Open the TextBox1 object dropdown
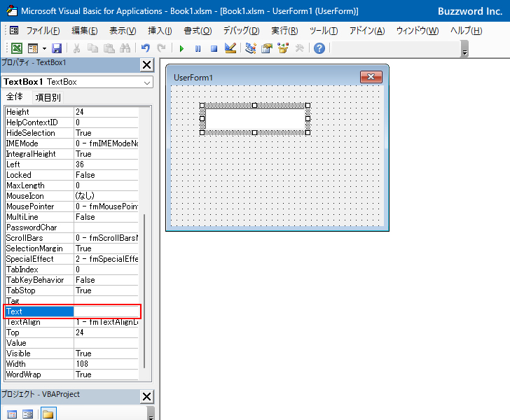Screen dimensions: 510x420 pos(147,83)
